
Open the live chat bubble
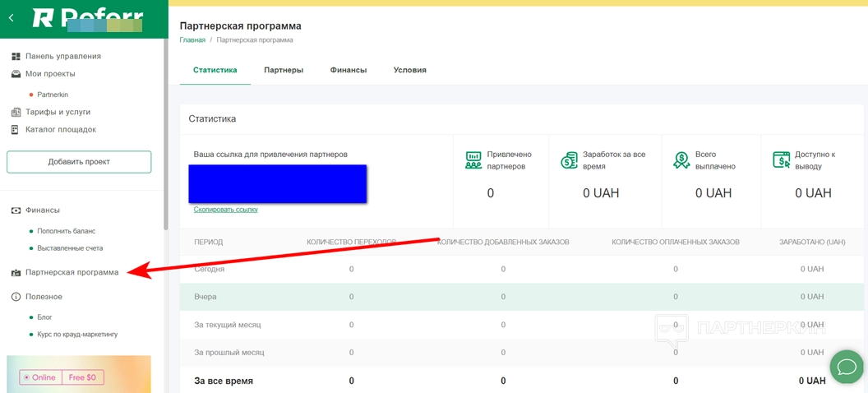click(x=847, y=367)
